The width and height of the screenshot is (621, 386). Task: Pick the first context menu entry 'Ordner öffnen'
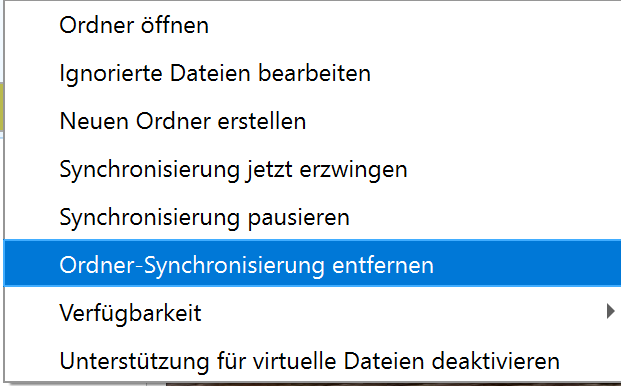tap(312, 25)
